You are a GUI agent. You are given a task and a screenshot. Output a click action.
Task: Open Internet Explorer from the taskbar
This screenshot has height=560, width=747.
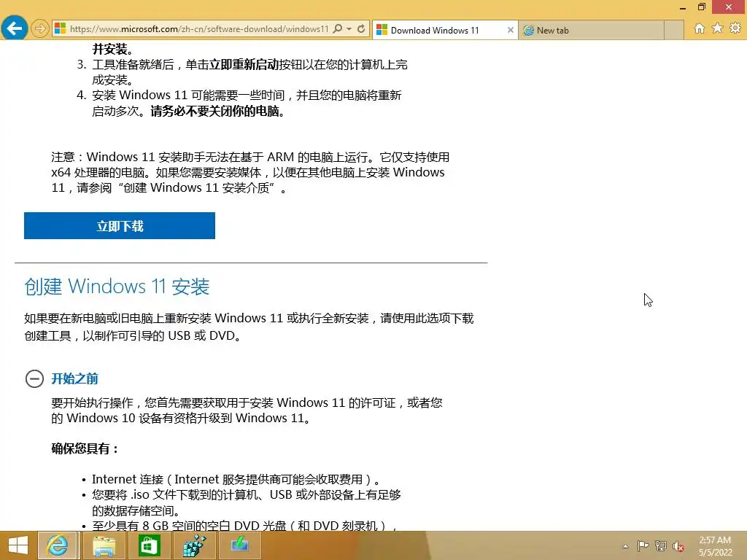pos(57,545)
